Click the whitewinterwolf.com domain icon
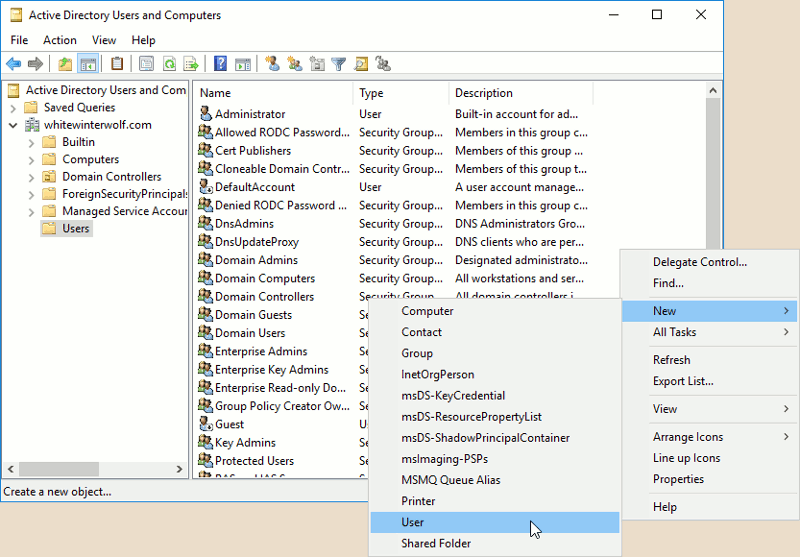The width and height of the screenshot is (800, 557). (x=32, y=124)
